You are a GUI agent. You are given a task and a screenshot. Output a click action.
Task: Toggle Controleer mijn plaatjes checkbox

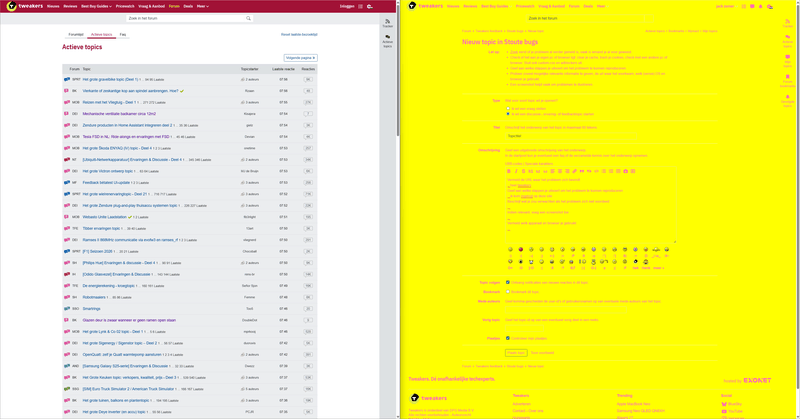coord(508,338)
